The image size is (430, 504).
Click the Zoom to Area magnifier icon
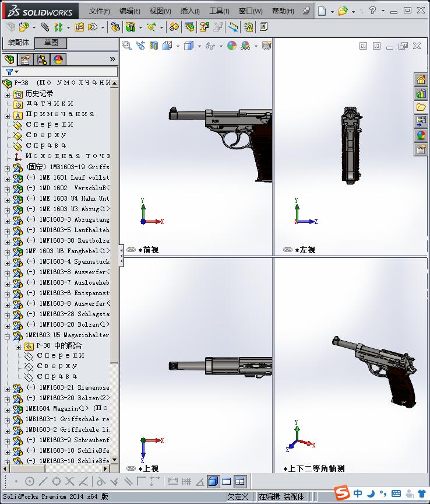[x=127, y=45]
